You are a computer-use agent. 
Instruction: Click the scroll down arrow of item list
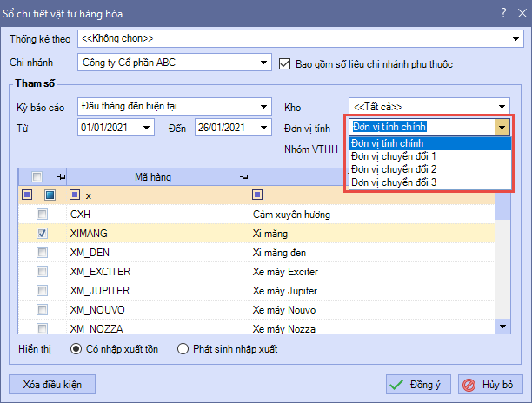tap(502, 326)
